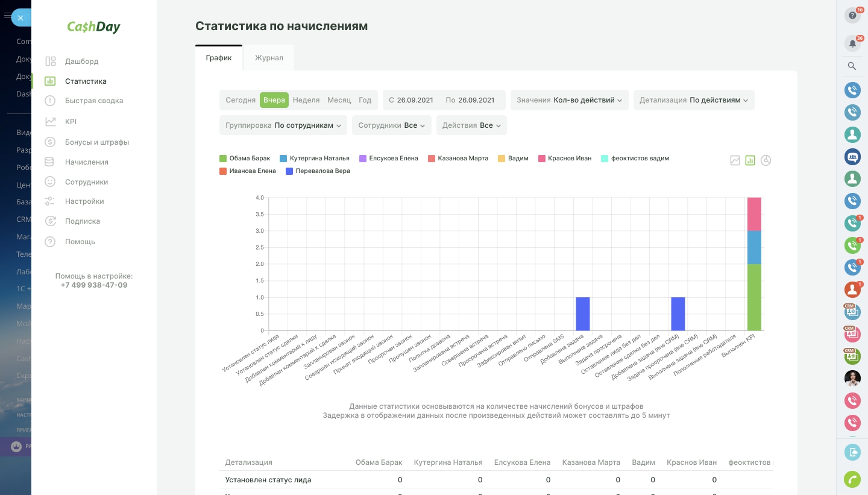Click the Неделя period button
Viewport: 868px width, 495px height.
coord(306,100)
